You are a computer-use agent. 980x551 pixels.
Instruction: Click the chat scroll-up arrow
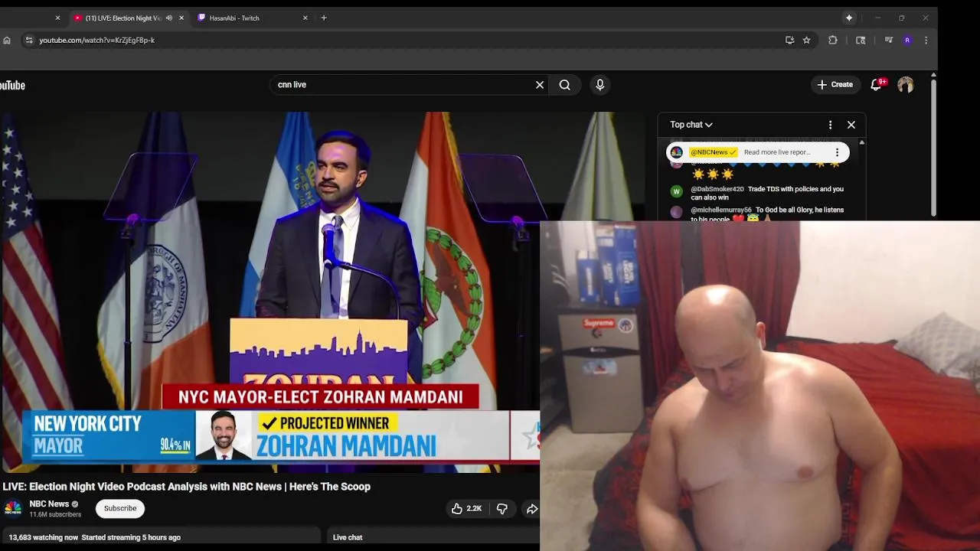(862, 142)
